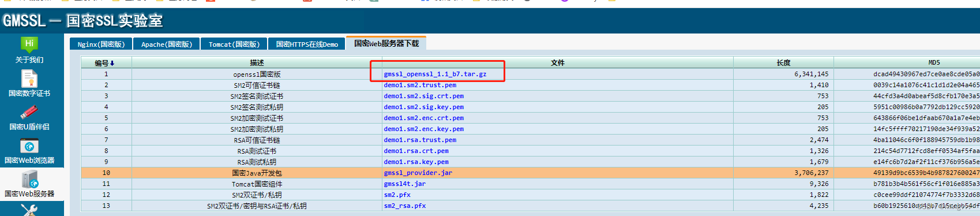Viewport: 980px width, 216px height.
Task: Click the length value 3,706,237
Action: point(811,173)
